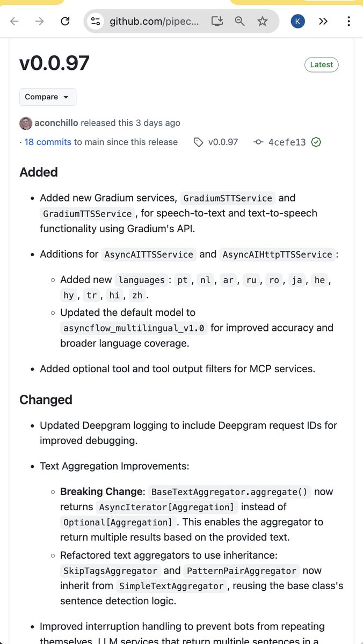Bookmark this page with the star icon
The width and height of the screenshot is (363, 644).
pos(262,21)
